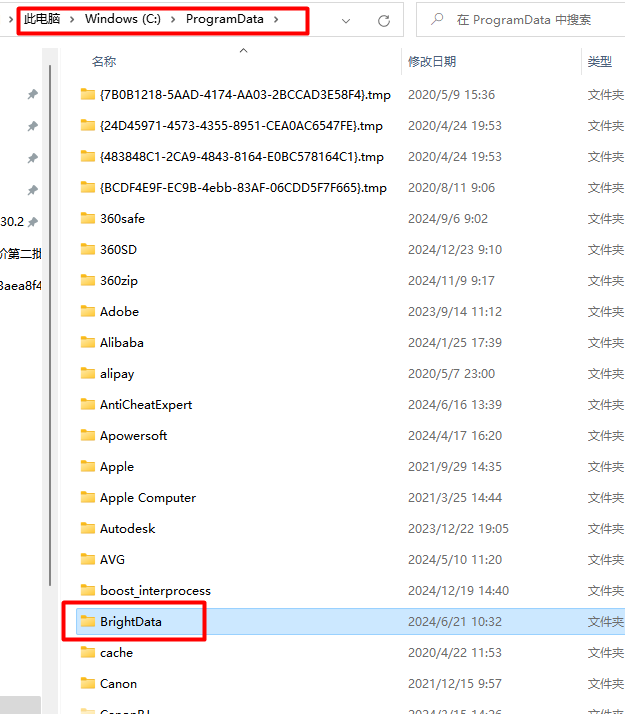The image size is (625, 714).
Task: Select the cache folder name
Action: click(x=117, y=653)
